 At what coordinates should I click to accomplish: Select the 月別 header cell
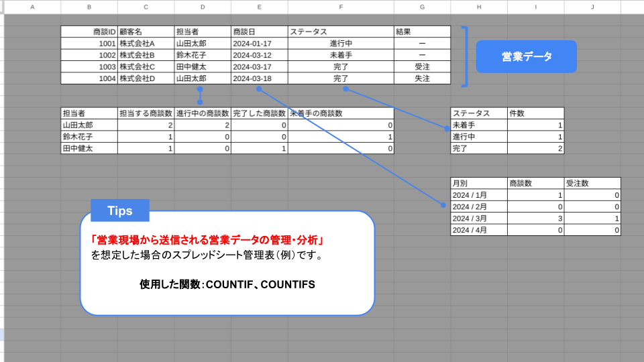[x=478, y=183]
